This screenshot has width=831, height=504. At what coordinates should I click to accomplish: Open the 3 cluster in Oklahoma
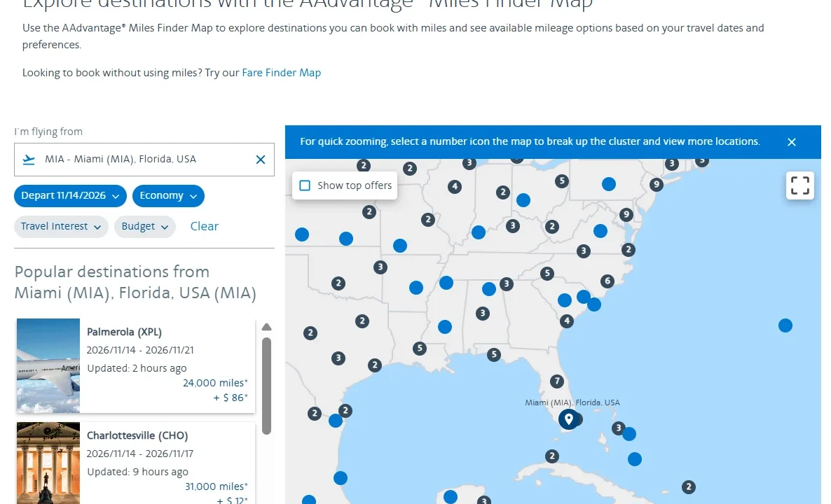tap(380, 267)
